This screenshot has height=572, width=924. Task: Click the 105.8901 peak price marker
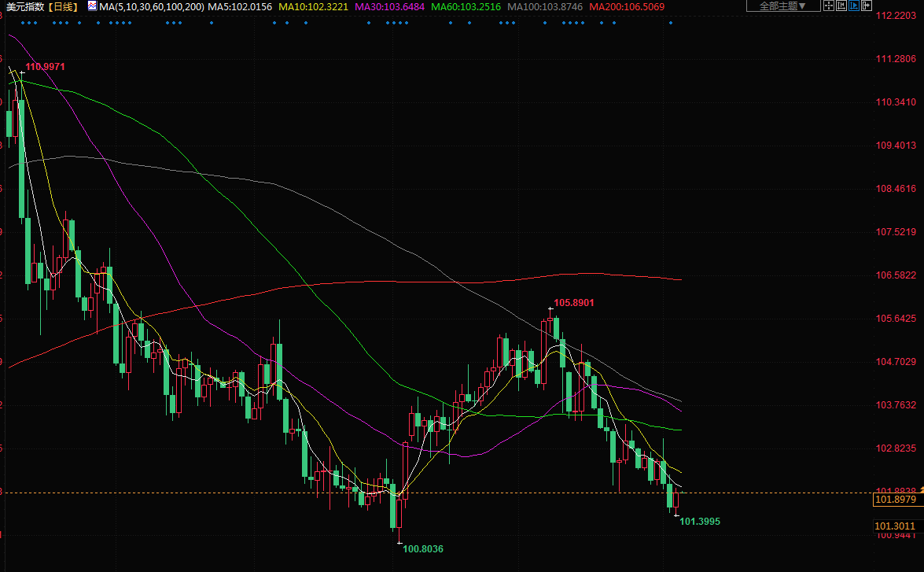[x=573, y=302]
